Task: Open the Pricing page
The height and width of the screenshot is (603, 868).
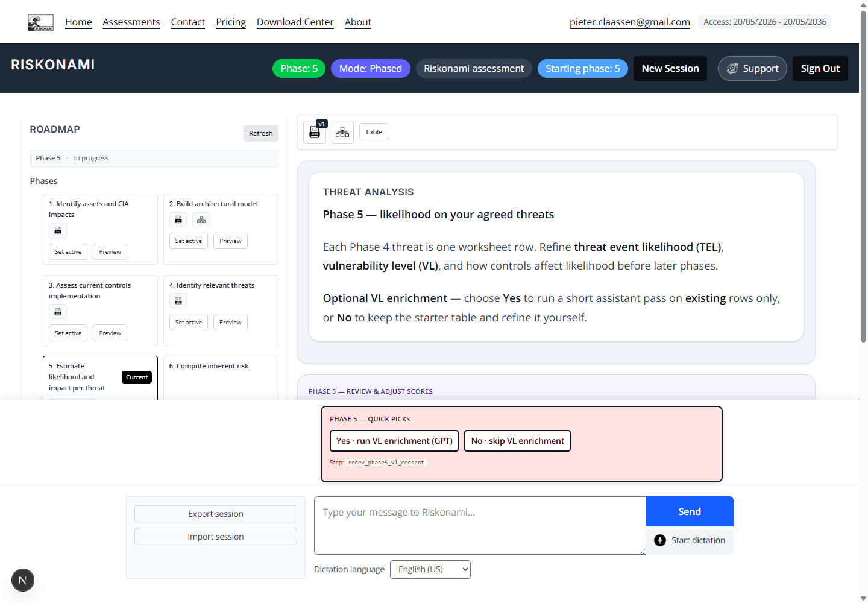Action: 231,22
